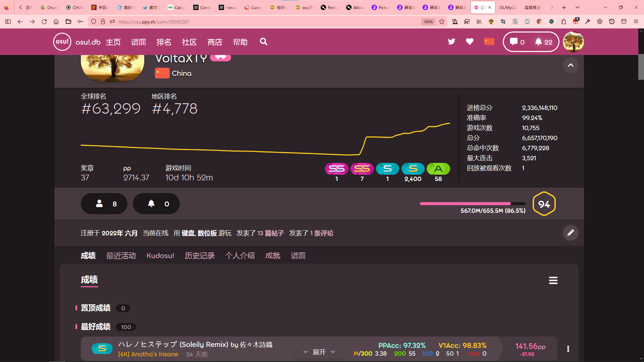The height and width of the screenshot is (362, 644).
Task: Bookmark page with the star icon
Action: tap(442, 21)
